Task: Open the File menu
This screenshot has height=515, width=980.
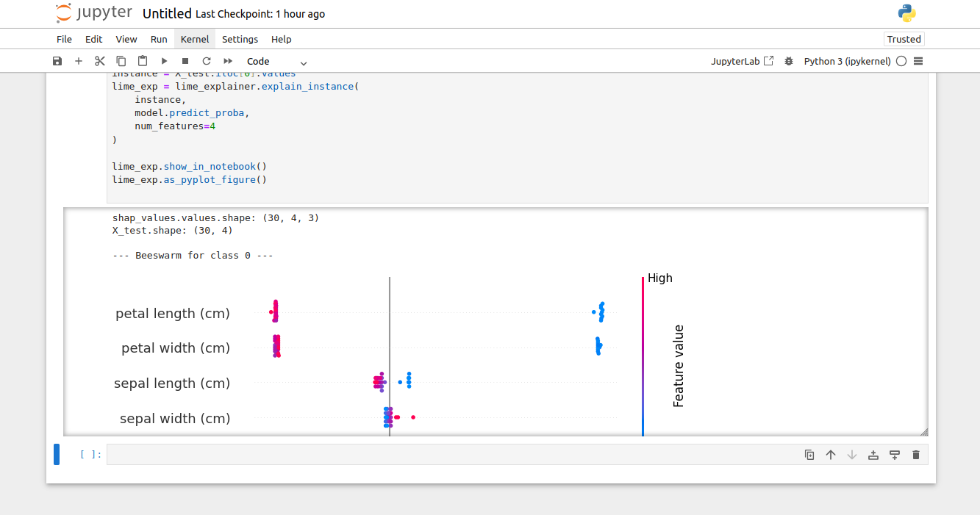Action: point(65,39)
